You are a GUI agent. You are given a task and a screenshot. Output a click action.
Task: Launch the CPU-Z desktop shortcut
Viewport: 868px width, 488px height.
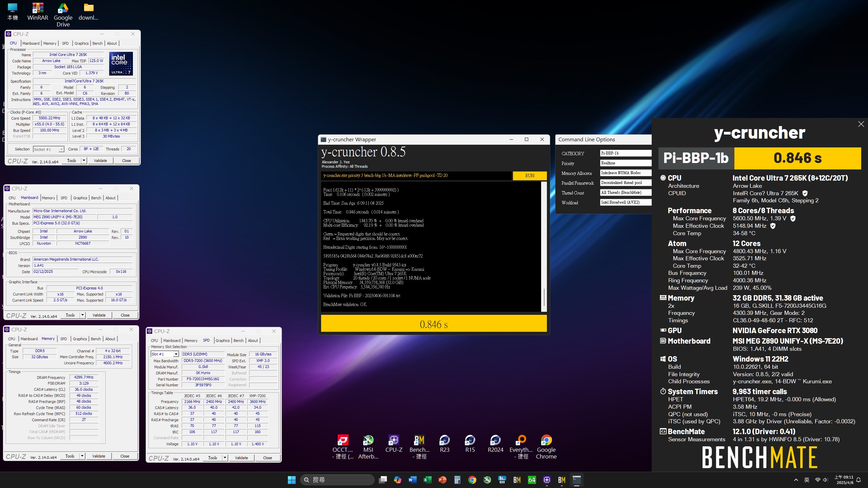coord(394,444)
